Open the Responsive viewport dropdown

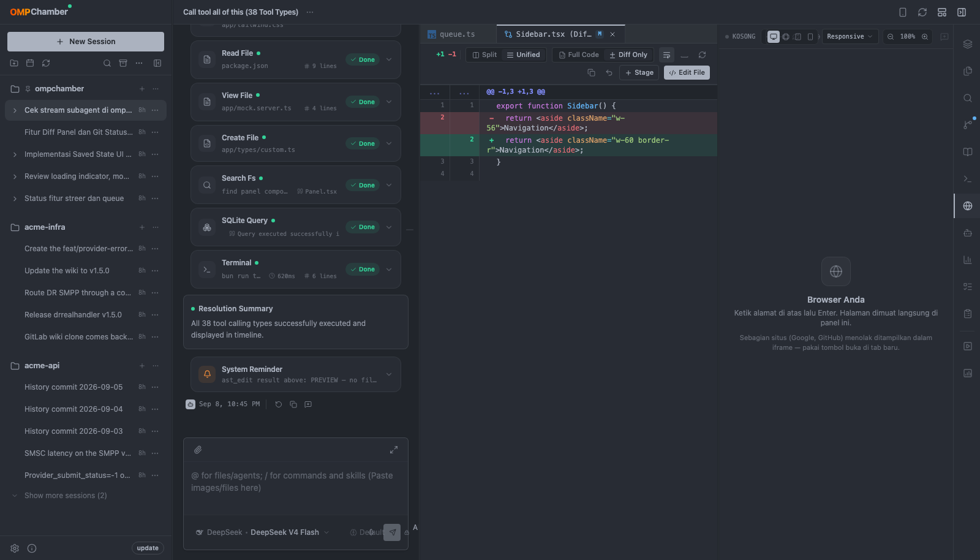coord(850,37)
